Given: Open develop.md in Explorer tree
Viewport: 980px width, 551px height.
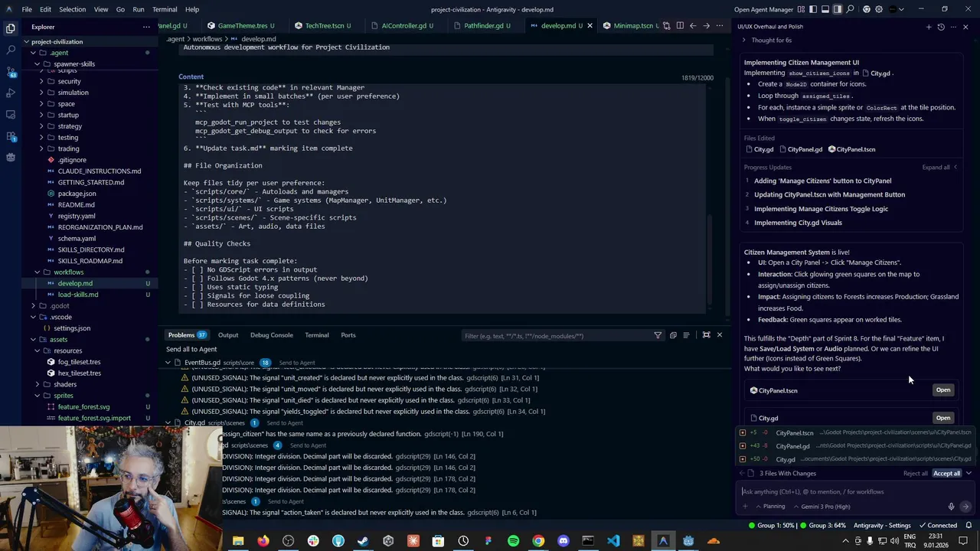Looking at the screenshot, I should click(x=75, y=283).
